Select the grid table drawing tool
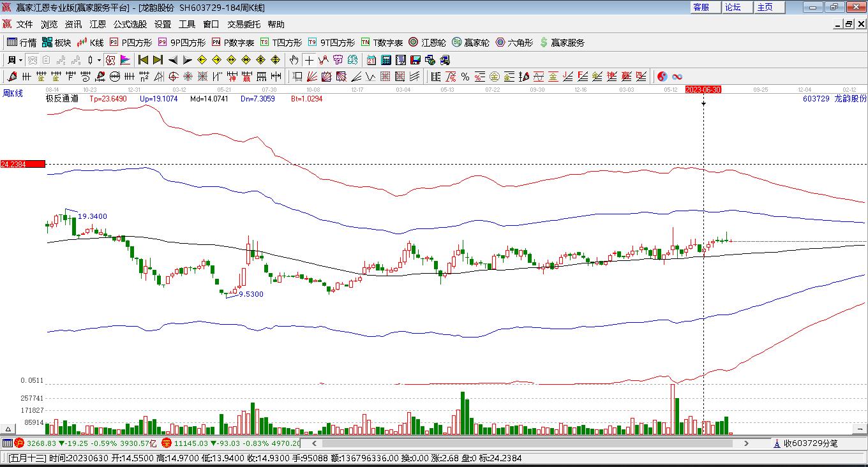 coord(385,77)
